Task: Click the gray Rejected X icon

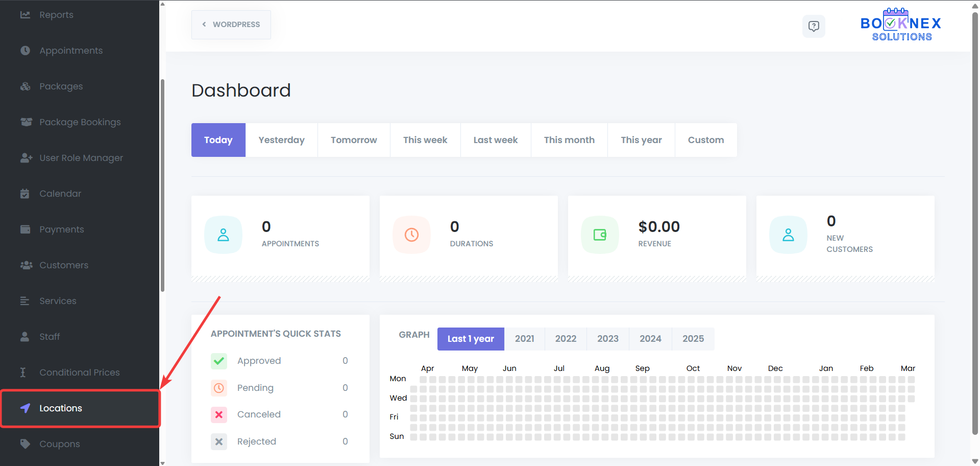Action: click(219, 441)
